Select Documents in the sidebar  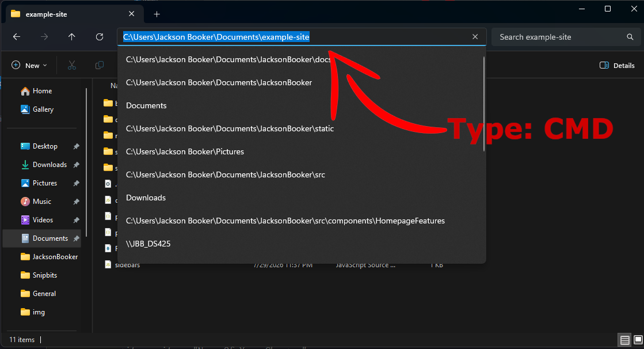41,238
